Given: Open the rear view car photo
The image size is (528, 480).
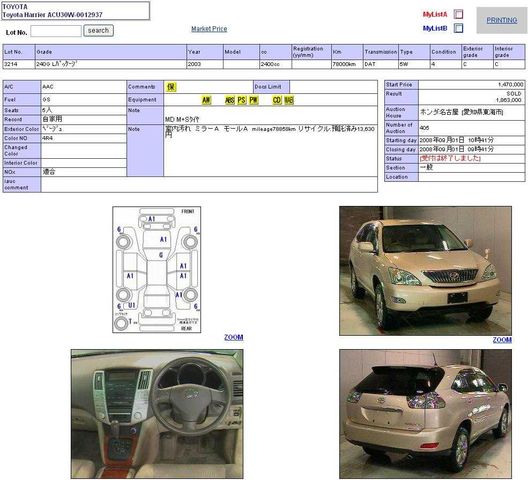Looking at the screenshot, I should [425, 414].
